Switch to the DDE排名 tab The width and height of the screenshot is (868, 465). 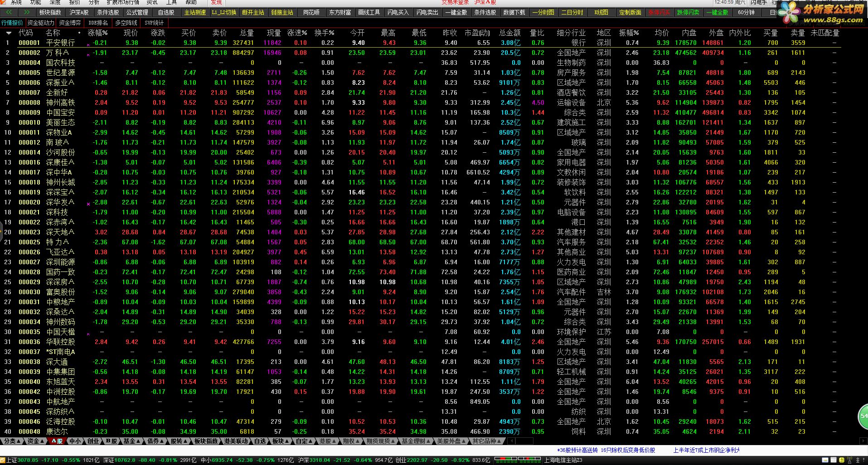click(98, 23)
